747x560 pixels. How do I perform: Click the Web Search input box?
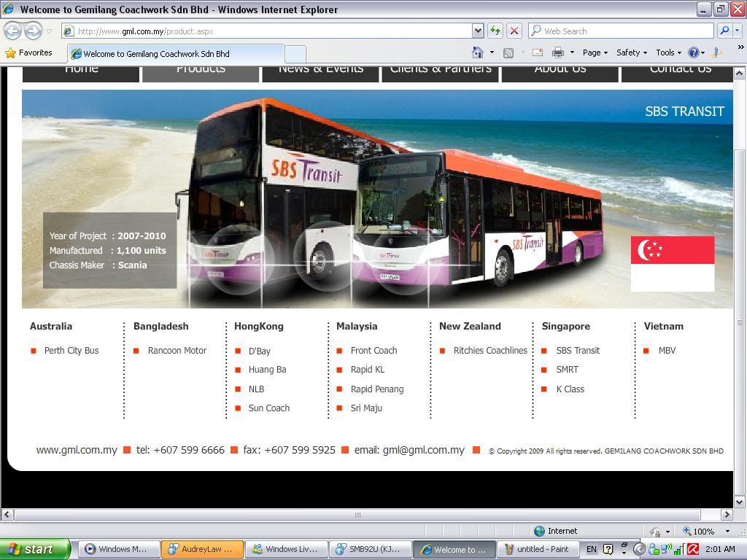(x=622, y=31)
